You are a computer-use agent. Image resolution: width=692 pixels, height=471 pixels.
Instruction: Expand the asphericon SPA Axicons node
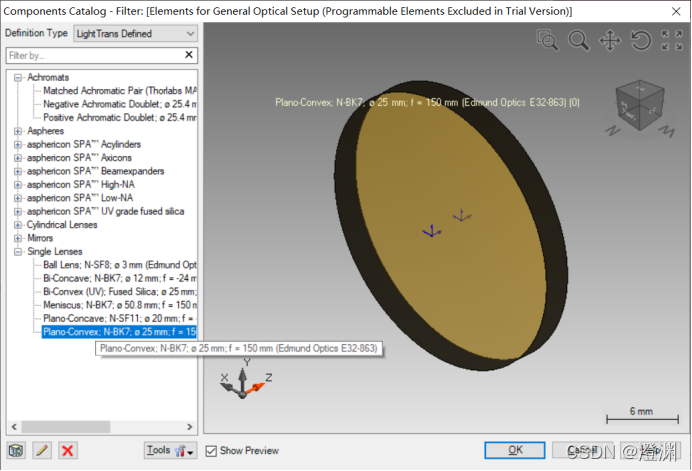tap(18, 158)
